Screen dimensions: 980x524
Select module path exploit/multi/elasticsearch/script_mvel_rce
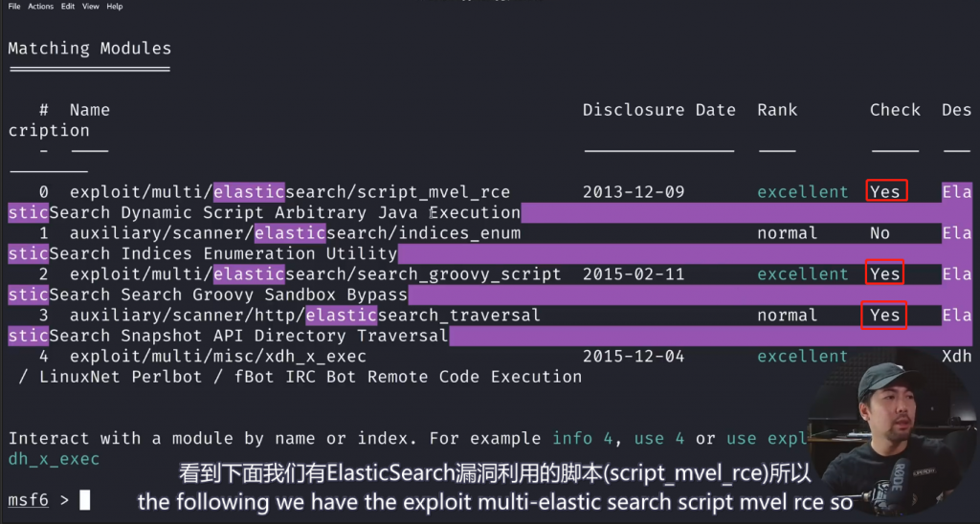pyautogui.click(x=290, y=192)
